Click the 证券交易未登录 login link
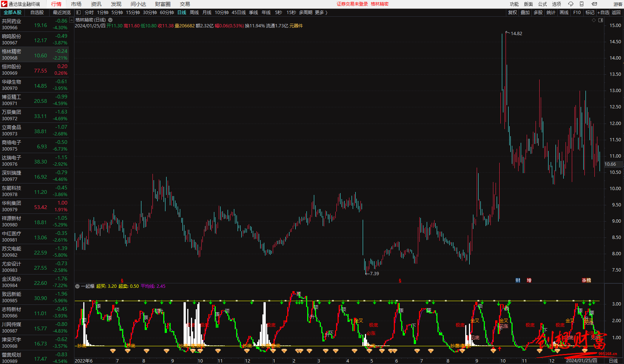Image resolution: width=624 pixels, height=364 pixels. coord(352,4)
